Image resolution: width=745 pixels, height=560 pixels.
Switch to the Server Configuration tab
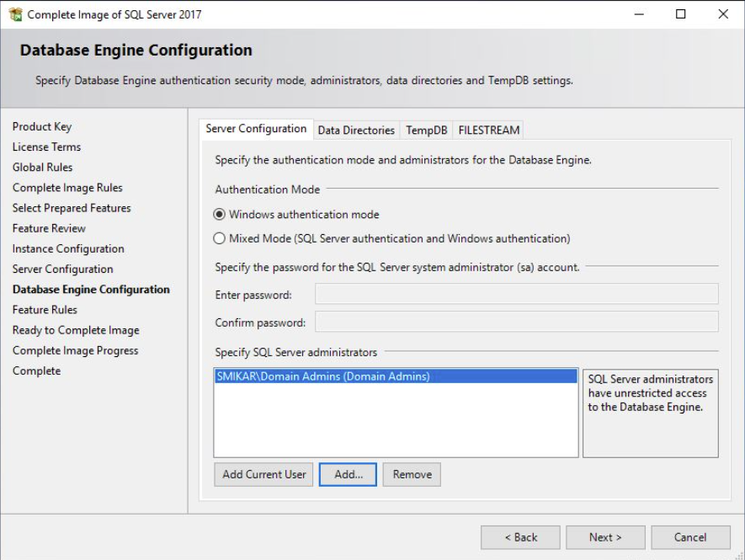(x=256, y=129)
